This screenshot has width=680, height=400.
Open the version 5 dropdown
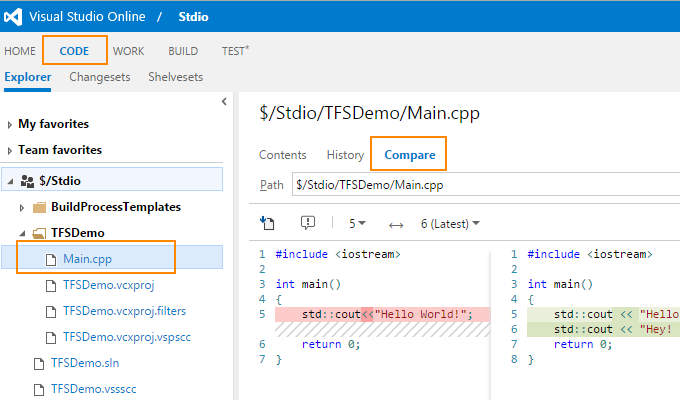coord(357,224)
